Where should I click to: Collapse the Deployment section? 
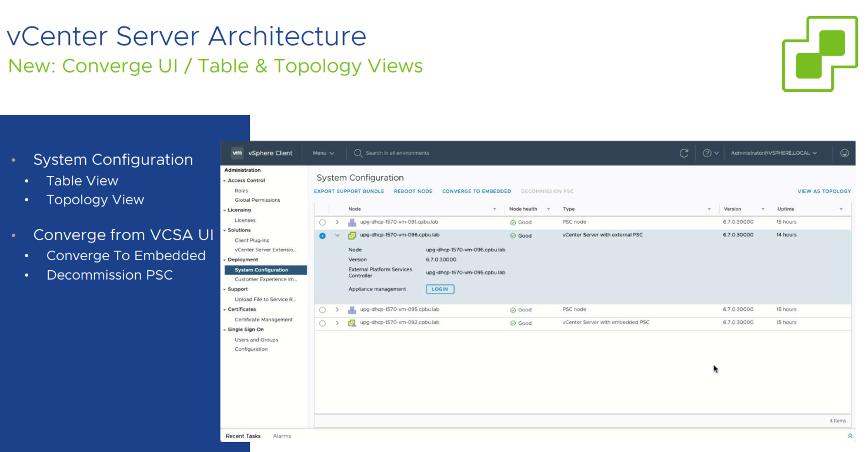pos(225,260)
